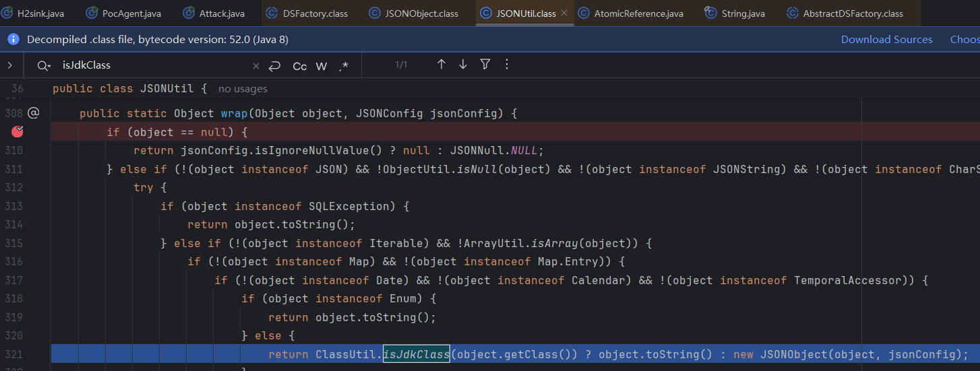Click the 1/1 match count label
Viewport: 980px width, 371px height.
click(x=401, y=65)
